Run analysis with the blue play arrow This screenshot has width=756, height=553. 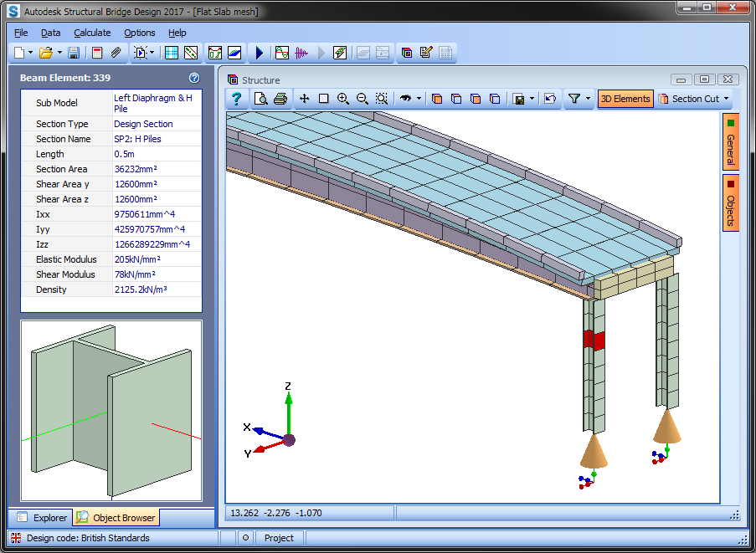click(x=260, y=53)
